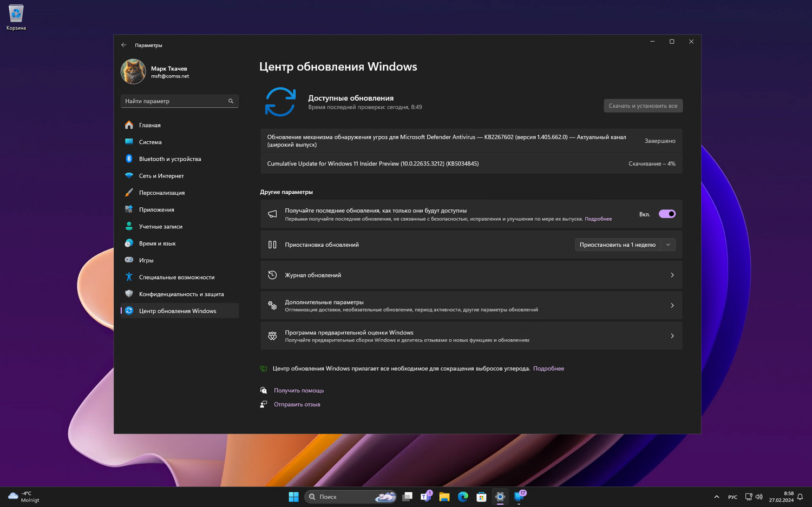Open Microsoft Edge from the taskbar
The image size is (812, 507).
coord(463,497)
